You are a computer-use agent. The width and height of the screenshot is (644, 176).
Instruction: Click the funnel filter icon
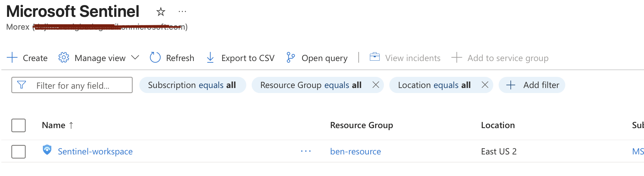point(22,85)
